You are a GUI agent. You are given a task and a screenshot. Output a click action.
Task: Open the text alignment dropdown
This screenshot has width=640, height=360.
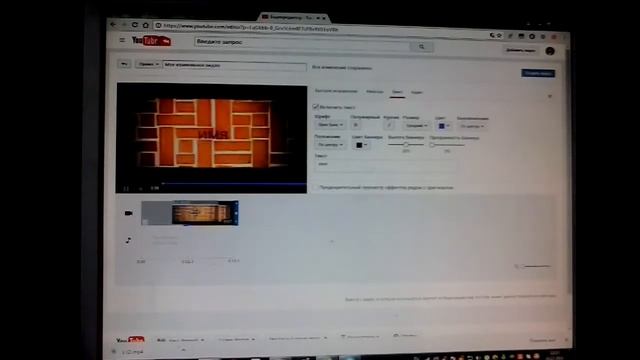[x=472, y=127]
